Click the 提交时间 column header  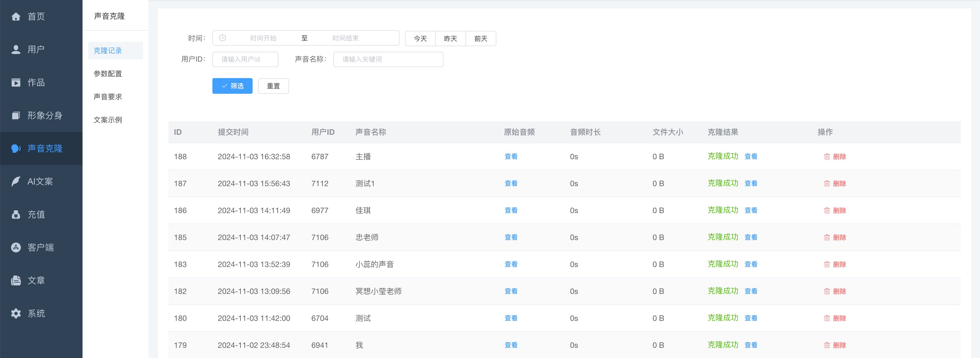pyautogui.click(x=233, y=132)
